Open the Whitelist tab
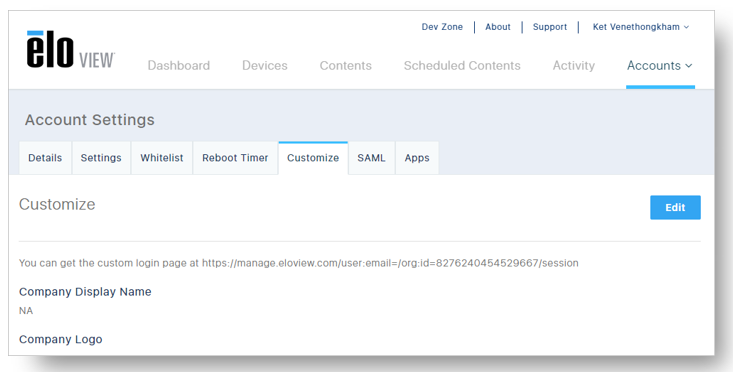The image size is (733, 372). pyautogui.click(x=162, y=158)
